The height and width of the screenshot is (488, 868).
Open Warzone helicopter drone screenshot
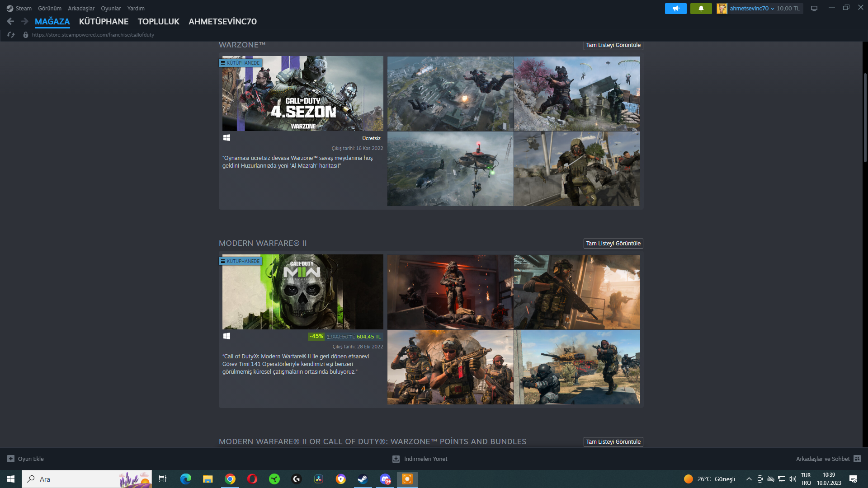tap(450, 169)
